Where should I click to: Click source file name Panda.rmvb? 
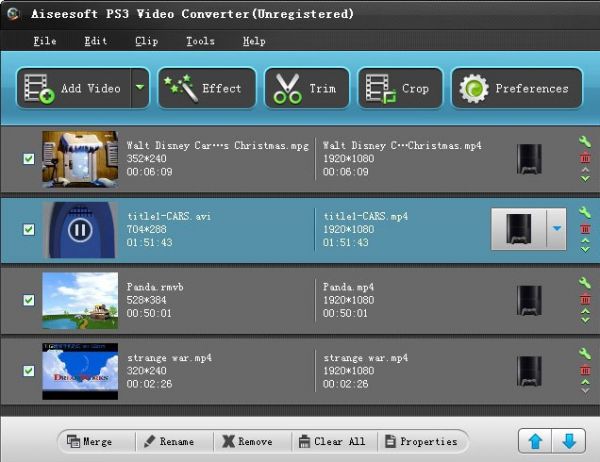(155, 287)
